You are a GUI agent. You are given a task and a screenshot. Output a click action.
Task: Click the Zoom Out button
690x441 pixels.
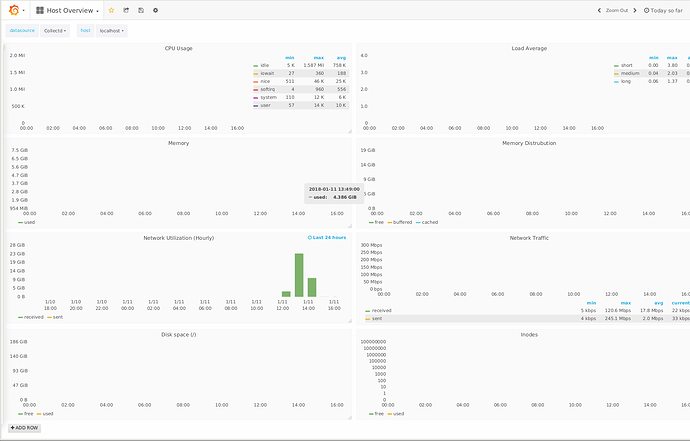(x=617, y=10)
